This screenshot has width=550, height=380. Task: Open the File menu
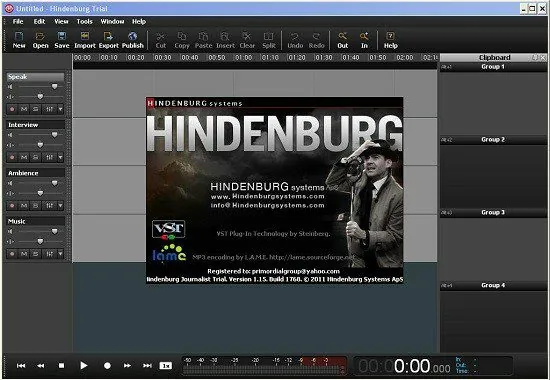click(18, 21)
